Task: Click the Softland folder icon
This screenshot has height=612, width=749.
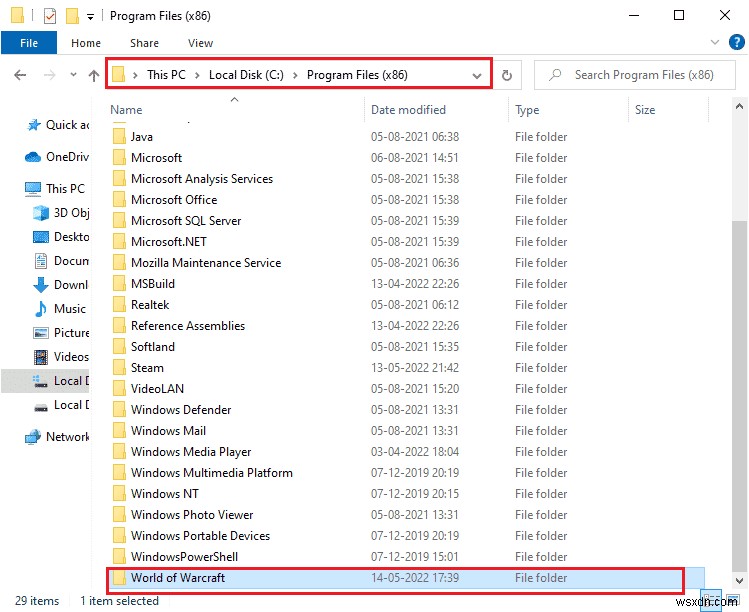Action: point(119,347)
